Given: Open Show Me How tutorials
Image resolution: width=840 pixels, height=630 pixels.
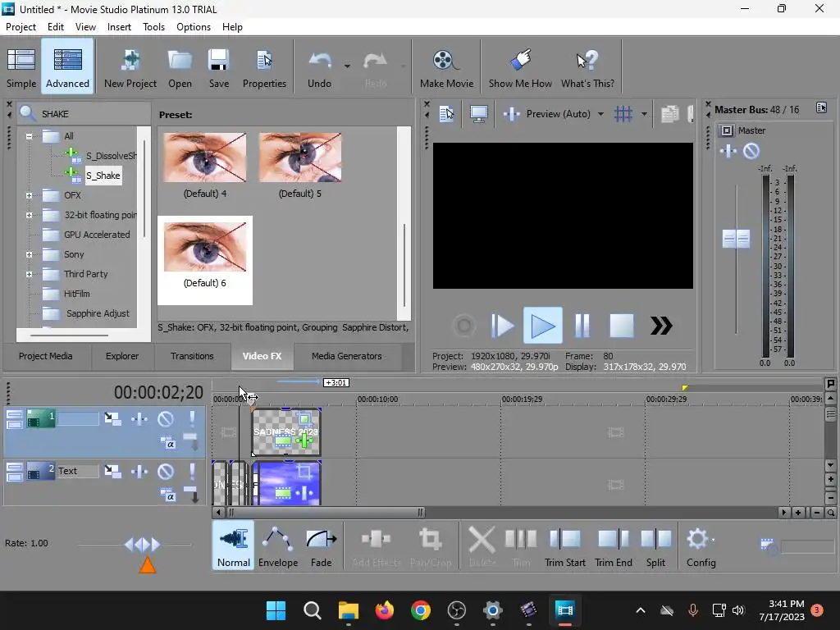Looking at the screenshot, I should coord(519,67).
